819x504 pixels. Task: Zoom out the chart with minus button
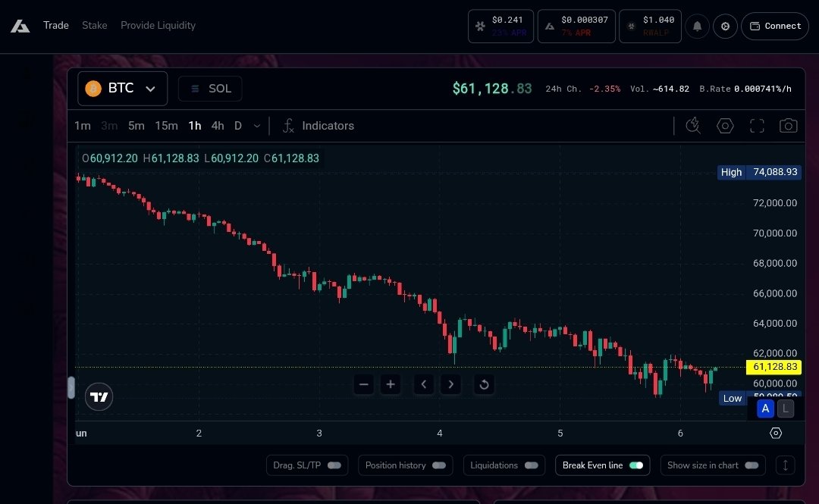pos(363,384)
